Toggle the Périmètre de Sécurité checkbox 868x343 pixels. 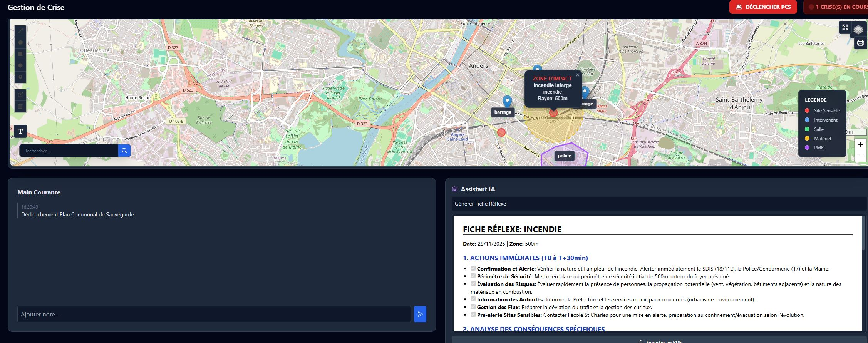click(x=473, y=276)
